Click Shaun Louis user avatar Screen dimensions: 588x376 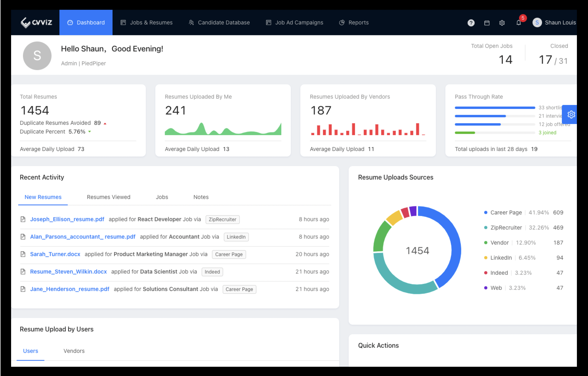pyautogui.click(x=537, y=23)
